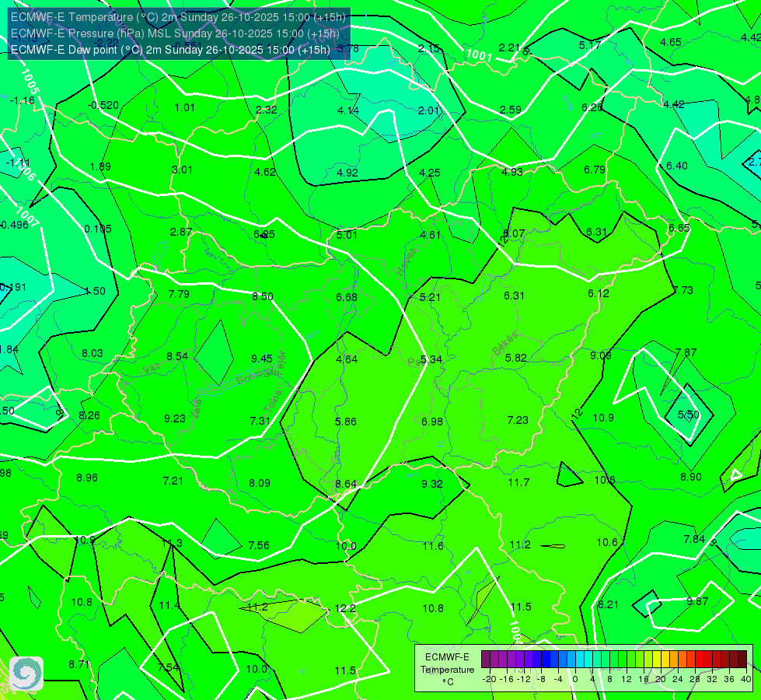Click the grid value '6.68'
761x700 pixels.
[347, 297]
